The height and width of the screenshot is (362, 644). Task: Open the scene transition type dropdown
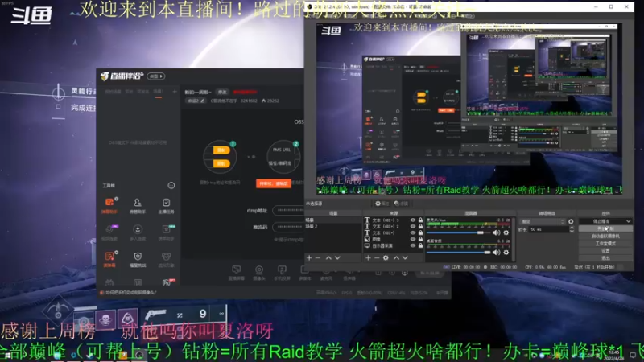coord(543,222)
